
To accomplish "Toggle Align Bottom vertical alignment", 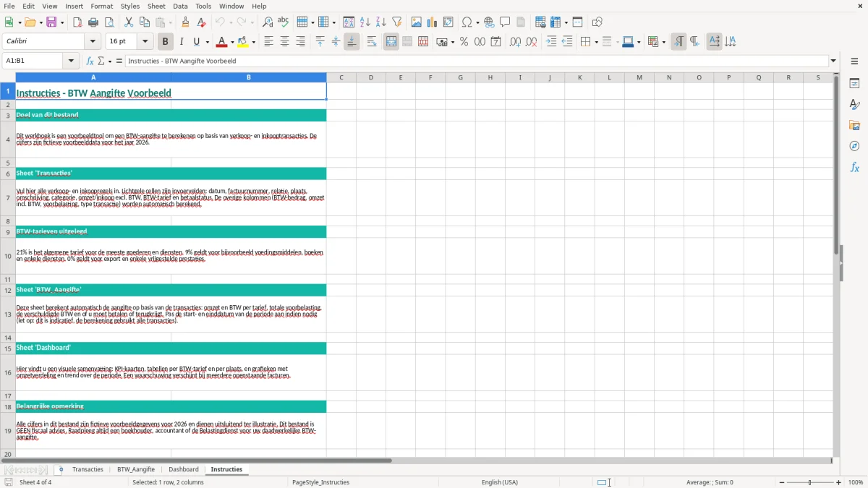I will pyautogui.click(x=352, y=42).
